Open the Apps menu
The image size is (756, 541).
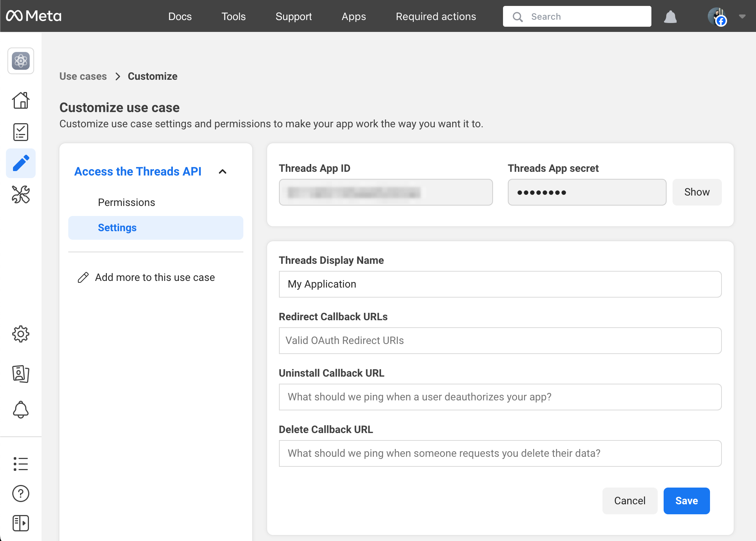(x=354, y=16)
